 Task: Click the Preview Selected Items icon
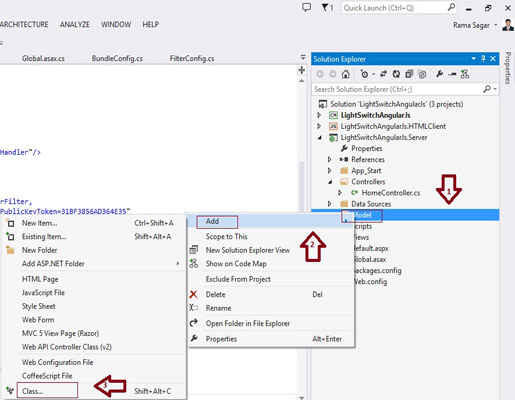(452, 74)
